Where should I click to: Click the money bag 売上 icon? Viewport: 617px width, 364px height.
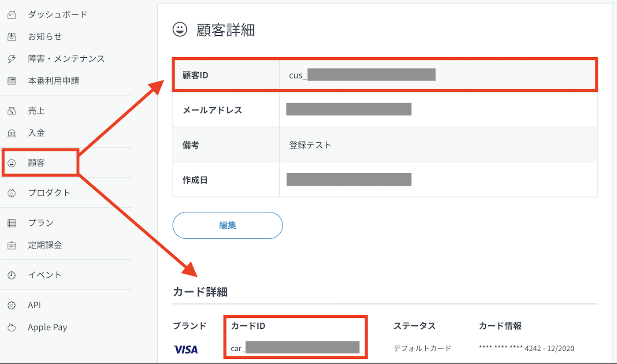pos(12,111)
